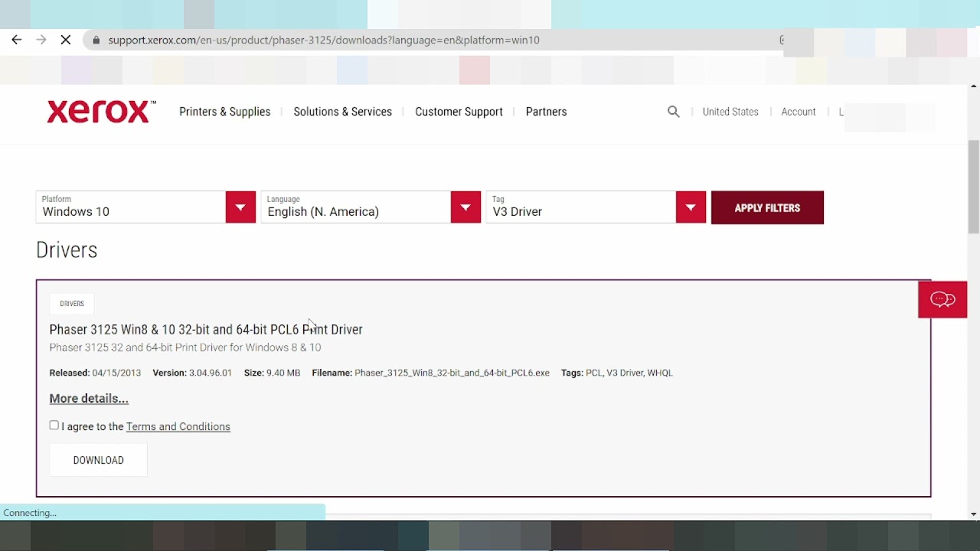Click the Apply Filters button

pyautogui.click(x=767, y=207)
